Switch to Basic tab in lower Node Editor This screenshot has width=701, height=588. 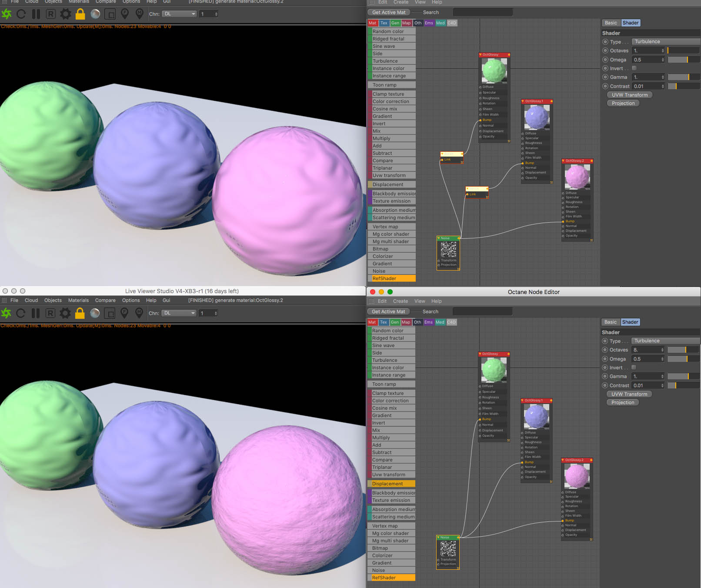point(611,322)
